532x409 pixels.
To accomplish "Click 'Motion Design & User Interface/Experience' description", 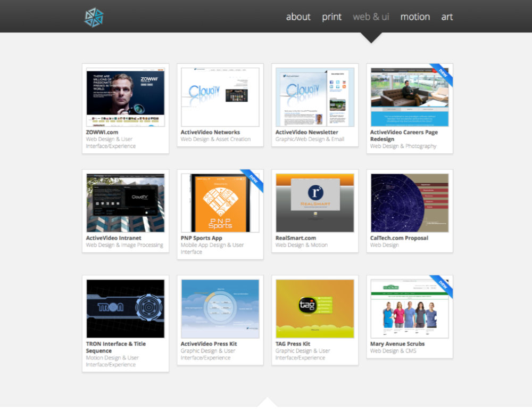I will 112,361.
